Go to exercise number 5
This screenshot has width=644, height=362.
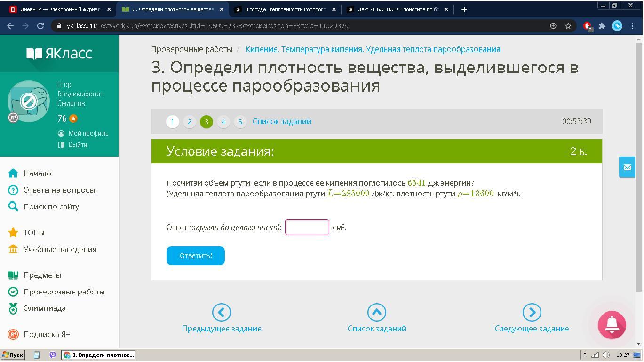240,122
